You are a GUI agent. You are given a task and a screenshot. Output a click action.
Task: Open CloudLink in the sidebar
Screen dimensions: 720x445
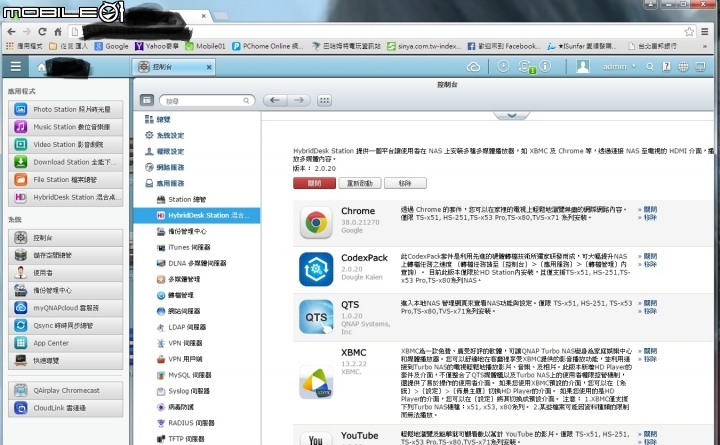point(66,408)
